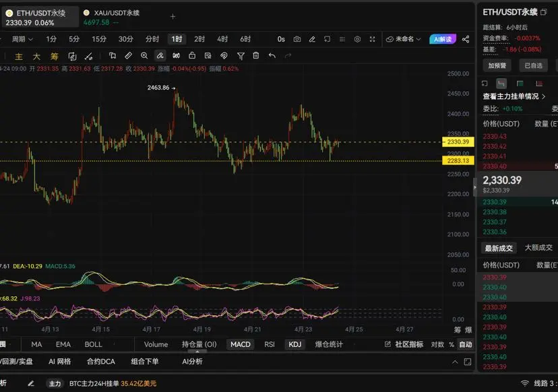558x392 pixels.
Task: Open the 组合下单 tab
Action: (x=144, y=362)
